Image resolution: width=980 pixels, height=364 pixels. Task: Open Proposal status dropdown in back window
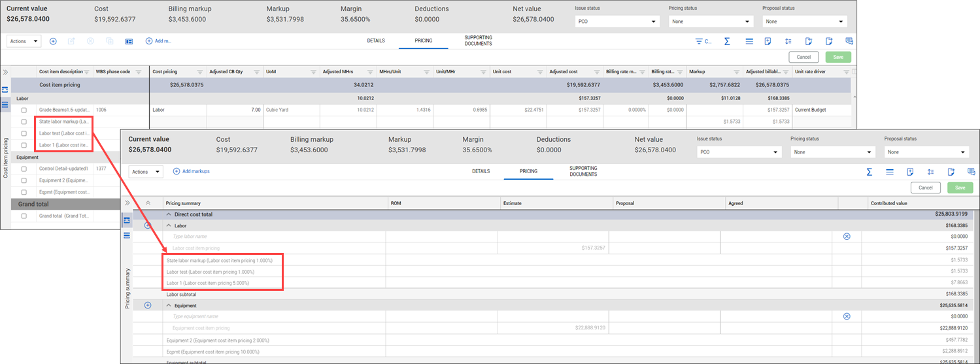804,22
